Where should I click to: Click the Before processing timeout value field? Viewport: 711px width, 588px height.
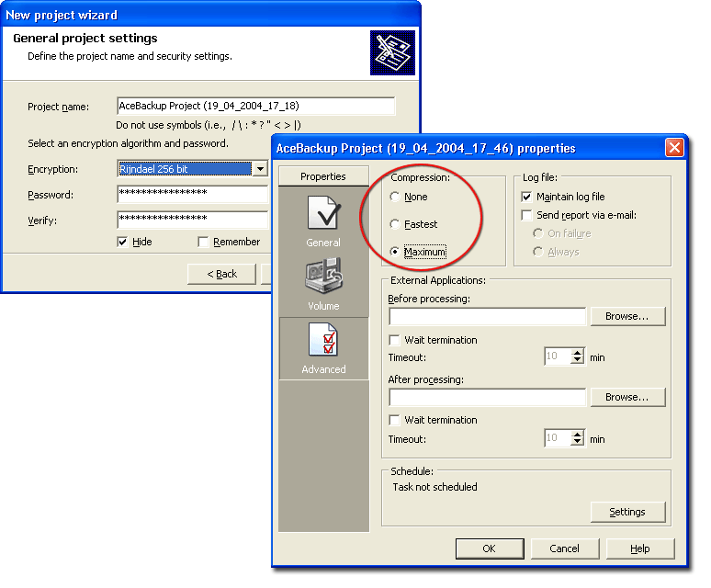click(x=558, y=356)
